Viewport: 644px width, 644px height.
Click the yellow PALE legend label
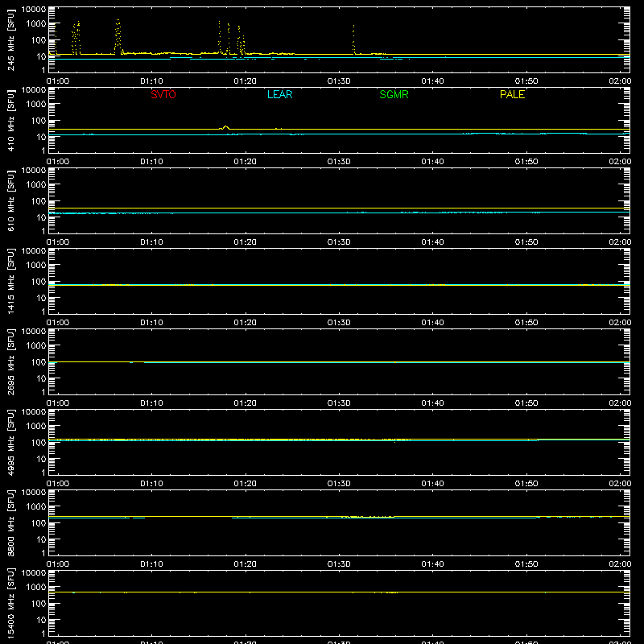point(512,94)
